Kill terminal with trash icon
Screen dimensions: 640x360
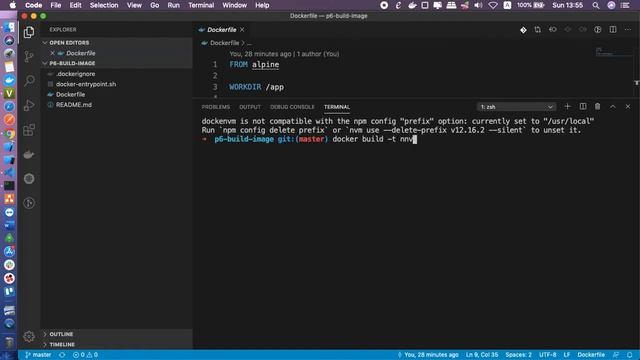(598, 107)
